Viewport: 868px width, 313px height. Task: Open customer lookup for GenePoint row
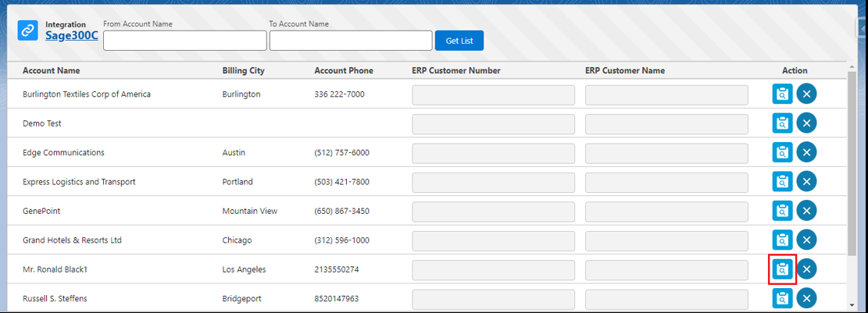pyautogui.click(x=782, y=211)
